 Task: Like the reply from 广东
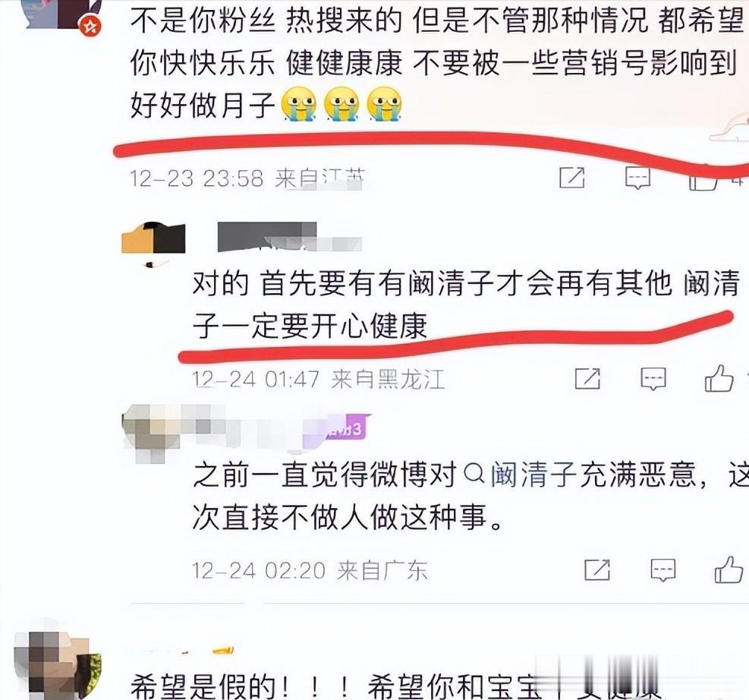pyautogui.click(x=729, y=569)
